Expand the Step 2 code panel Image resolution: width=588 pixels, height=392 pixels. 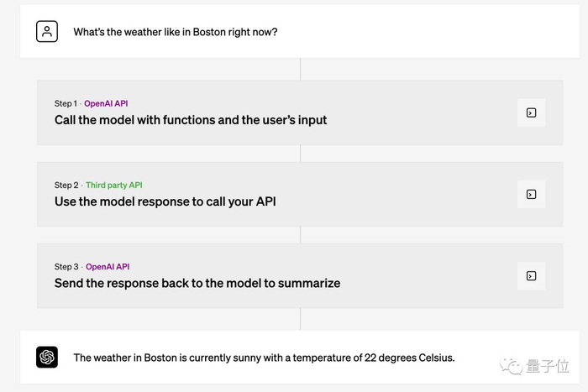(531, 194)
